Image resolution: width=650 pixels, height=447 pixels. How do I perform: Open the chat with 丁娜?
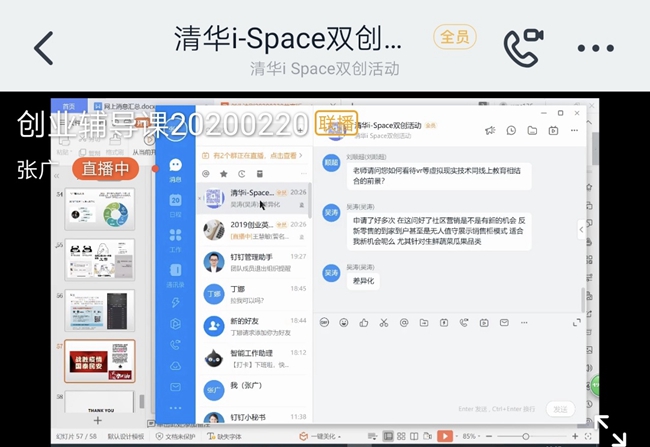coord(254,294)
